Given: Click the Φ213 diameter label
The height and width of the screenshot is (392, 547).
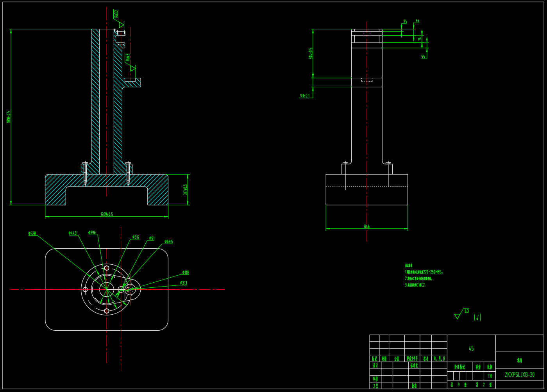Looking at the screenshot, I should click(x=183, y=283).
